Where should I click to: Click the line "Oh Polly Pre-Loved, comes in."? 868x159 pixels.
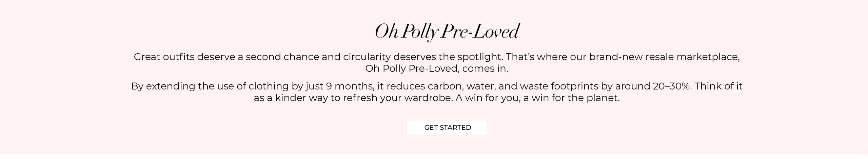pos(437,68)
